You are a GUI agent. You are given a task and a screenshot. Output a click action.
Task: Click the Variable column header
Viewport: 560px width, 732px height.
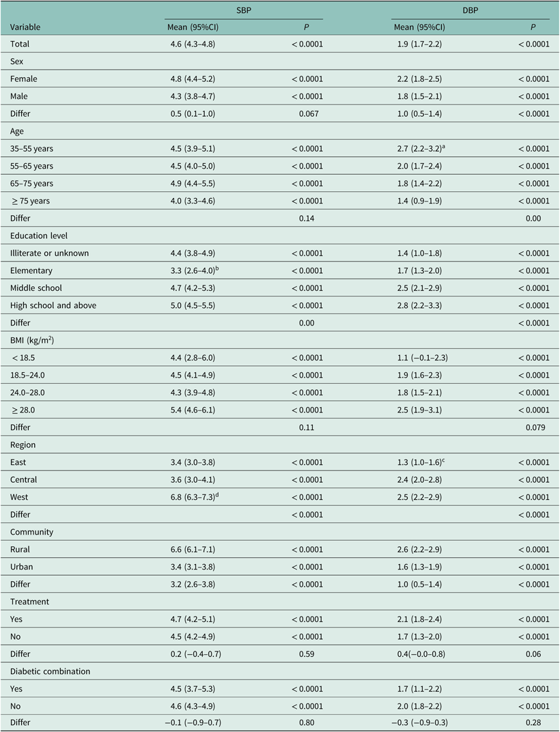[x=25, y=28]
